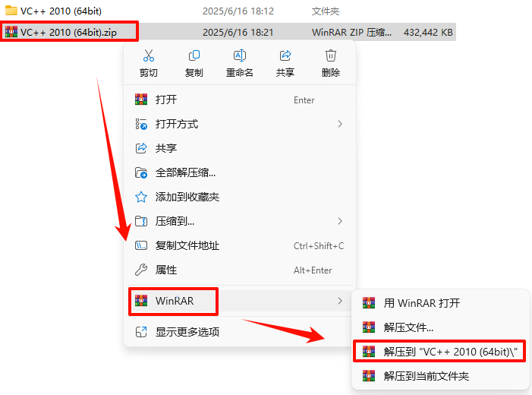Click 共享 (Share) menu entry

[x=240, y=148]
